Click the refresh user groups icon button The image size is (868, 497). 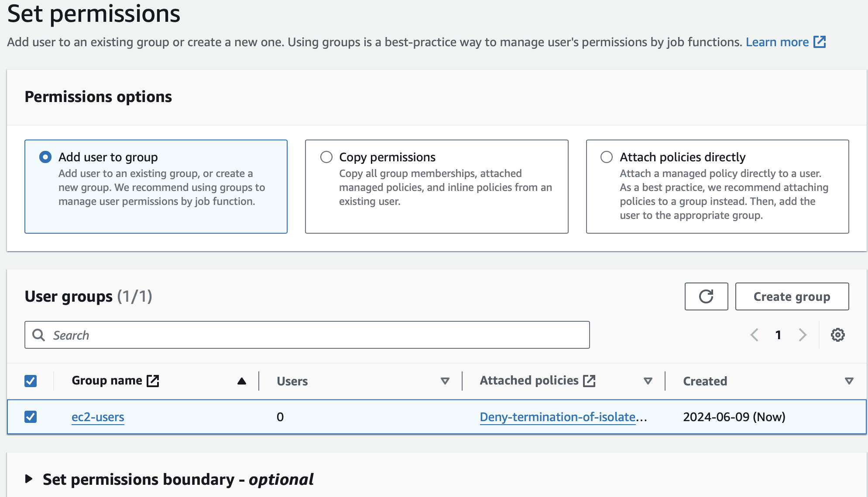click(x=706, y=296)
